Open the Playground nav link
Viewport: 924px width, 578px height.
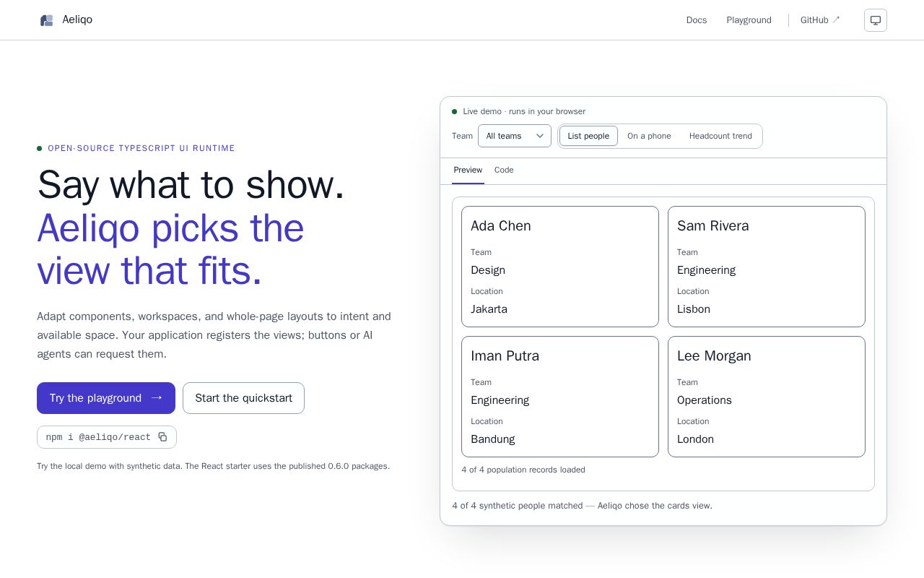point(749,20)
